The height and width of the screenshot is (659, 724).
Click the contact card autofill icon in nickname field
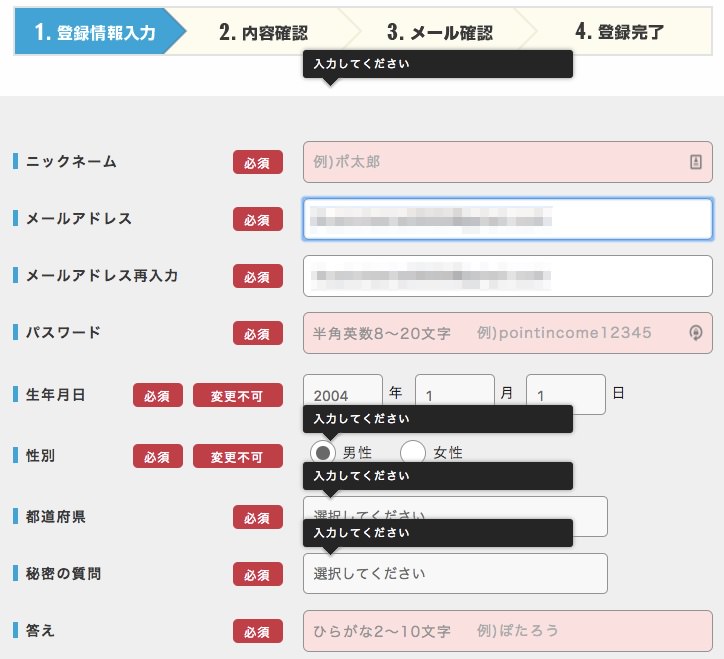coord(695,162)
